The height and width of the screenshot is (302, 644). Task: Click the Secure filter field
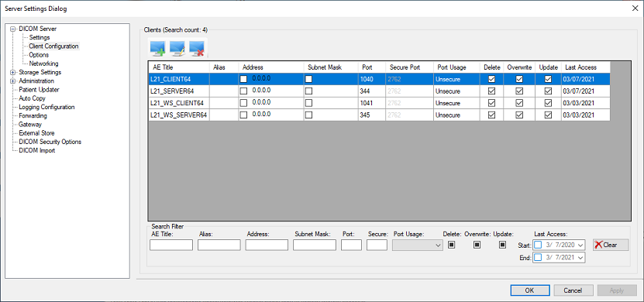377,245
